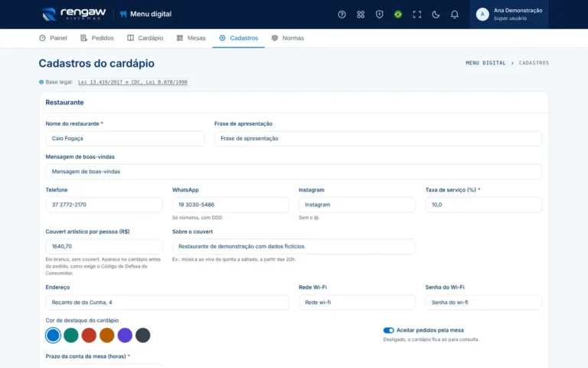Click the Rengaw Sistemas logo

coord(73,15)
